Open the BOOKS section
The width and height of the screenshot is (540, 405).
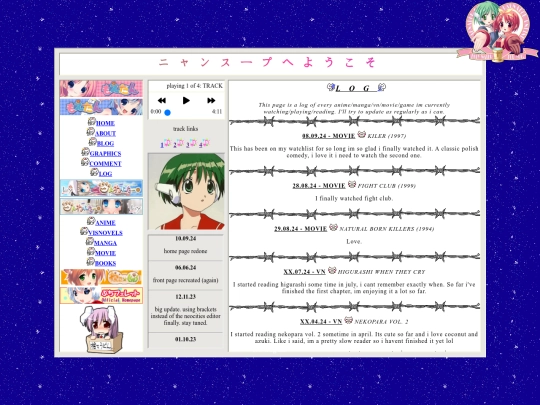tap(105, 263)
